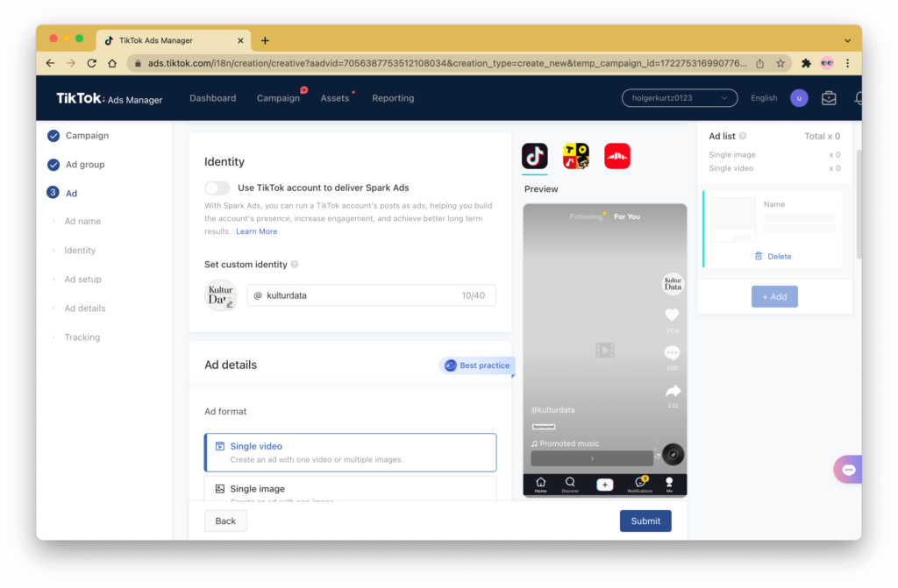The width and height of the screenshot is (898, 588).
Task: Jump to the Ad setup section
Action: tap(83, 280)
